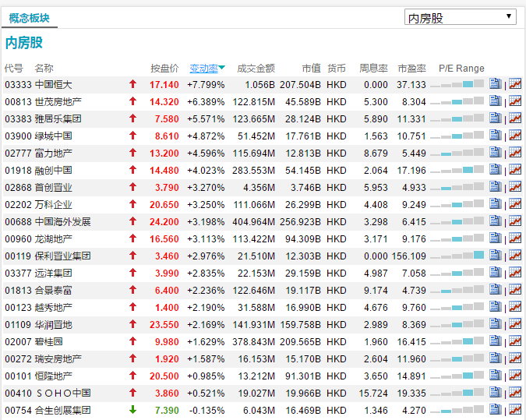Open chart icon for 合生创展集团
Viewport: 526px width, 420px height.
click(515, 409)
